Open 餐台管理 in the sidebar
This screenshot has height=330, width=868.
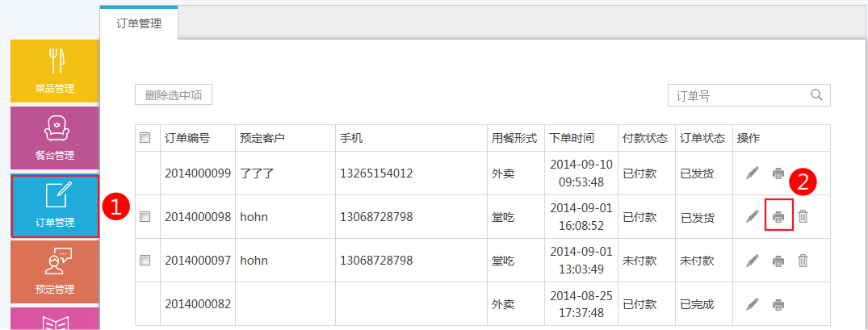coord(55,137)
